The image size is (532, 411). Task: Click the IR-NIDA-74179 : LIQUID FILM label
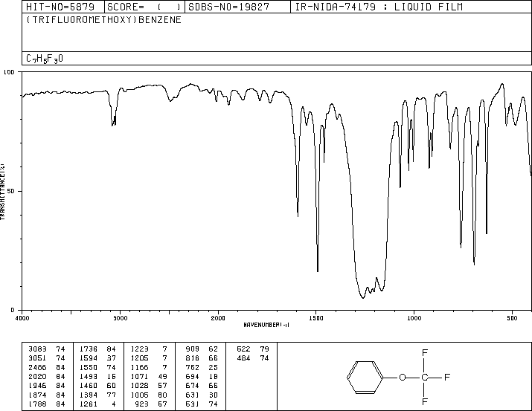coord(378,7)
